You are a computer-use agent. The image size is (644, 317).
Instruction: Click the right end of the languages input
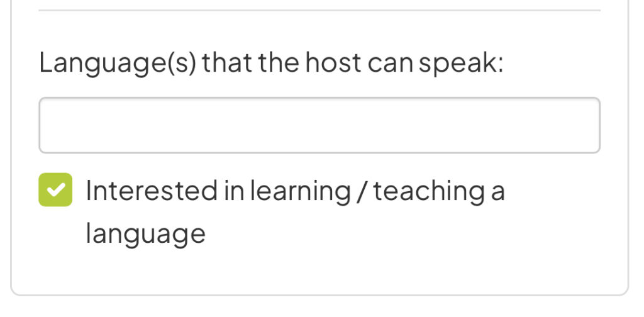point(585,125)
